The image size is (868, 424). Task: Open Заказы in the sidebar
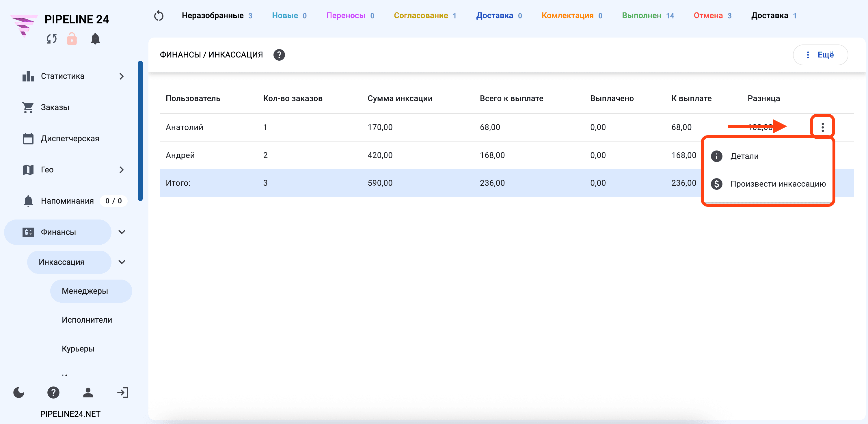[55, 107]
